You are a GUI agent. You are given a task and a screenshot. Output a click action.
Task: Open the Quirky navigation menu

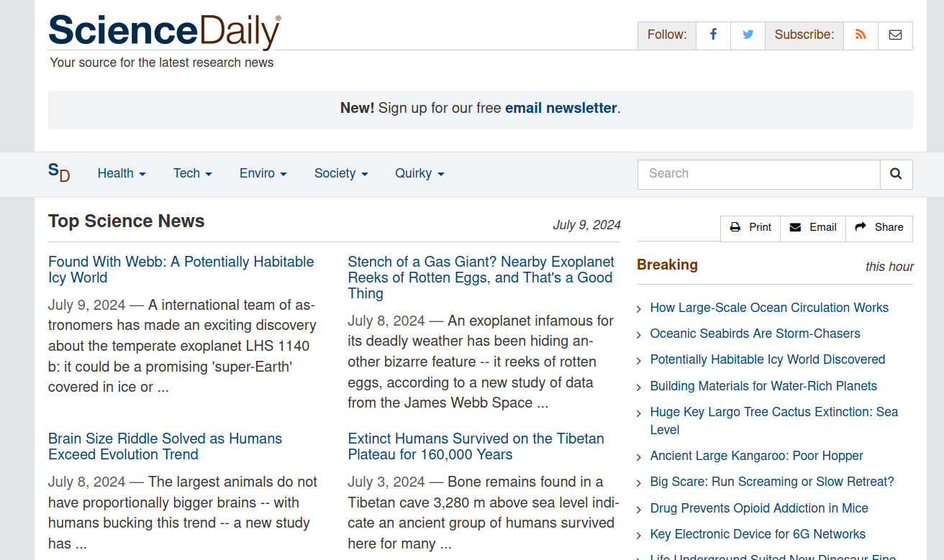point(419,174)
